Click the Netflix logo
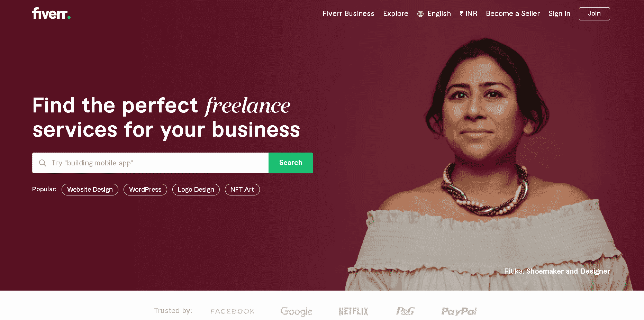The height and width of the screenshot is (320, 644). click(x=353, y=311)
